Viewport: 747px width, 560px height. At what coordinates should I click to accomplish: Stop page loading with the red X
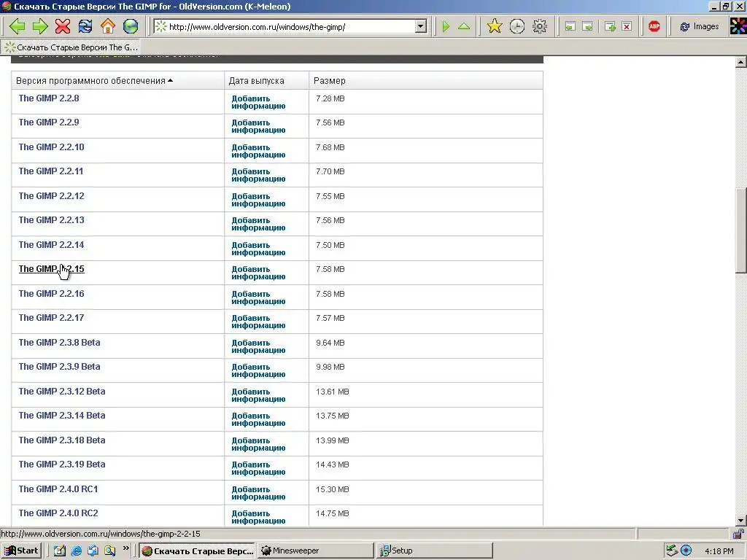click(63, 26)
